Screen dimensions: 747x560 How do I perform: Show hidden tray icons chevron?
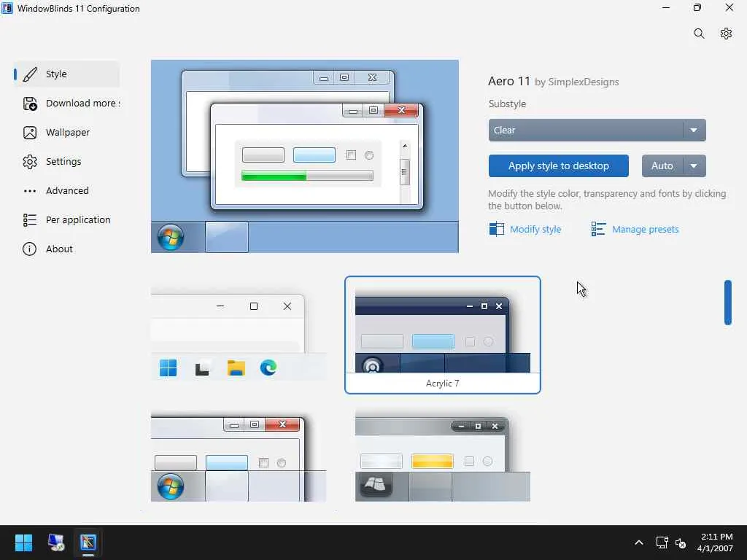[639, 542]
